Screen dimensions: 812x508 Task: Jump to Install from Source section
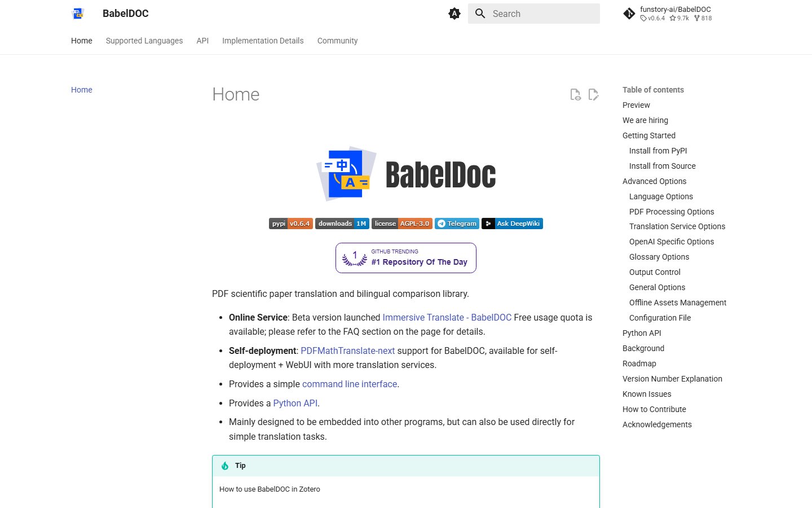click(x=663, y=166)
